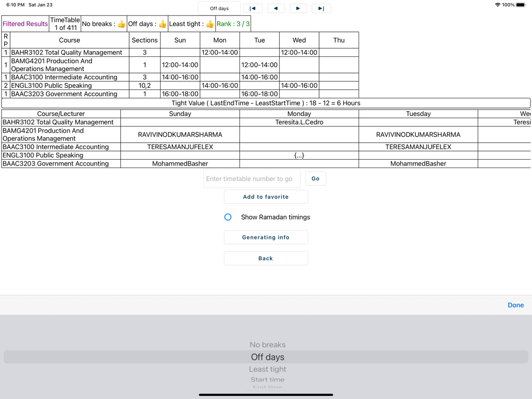Viewport: 532px width, 399px height.
Task: Tap the battery status icon
Action: [x=521, y=5]
